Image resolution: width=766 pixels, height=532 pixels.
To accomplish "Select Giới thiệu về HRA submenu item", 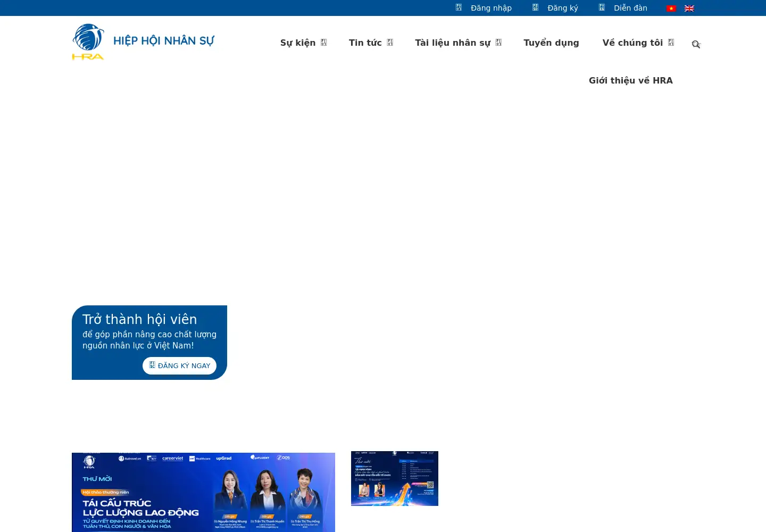I will click(x=631, y=80).
